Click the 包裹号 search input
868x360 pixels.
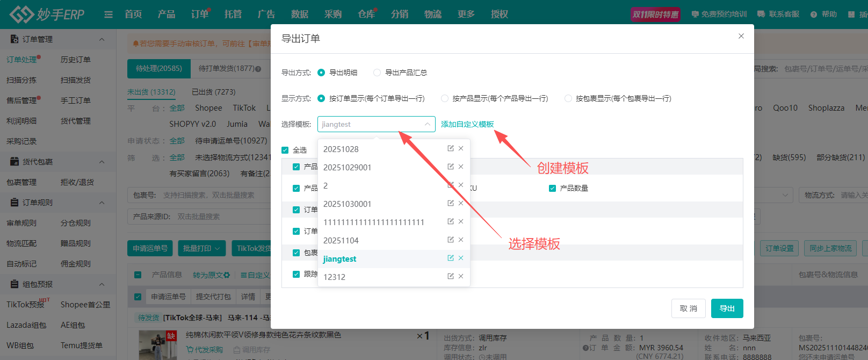coord(215,195)
